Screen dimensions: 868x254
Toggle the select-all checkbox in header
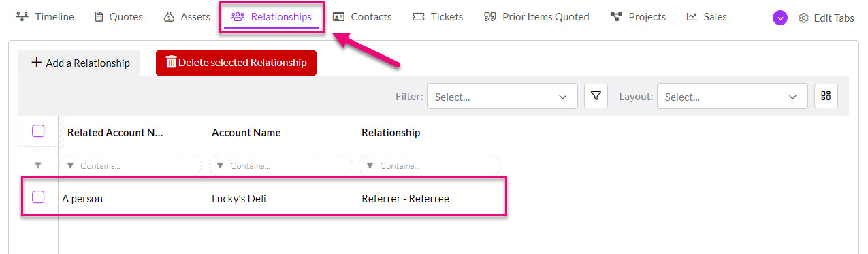pyautogui.click(x=38, y=131)
